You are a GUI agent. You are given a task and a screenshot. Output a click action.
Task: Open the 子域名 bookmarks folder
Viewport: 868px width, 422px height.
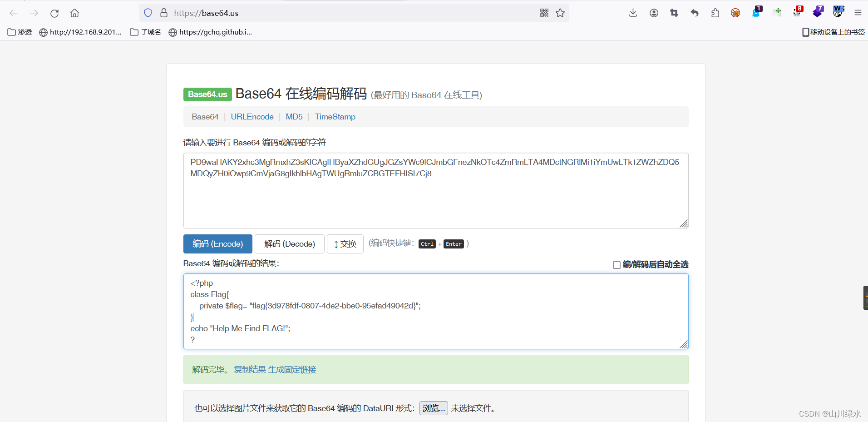coord(145,32)
